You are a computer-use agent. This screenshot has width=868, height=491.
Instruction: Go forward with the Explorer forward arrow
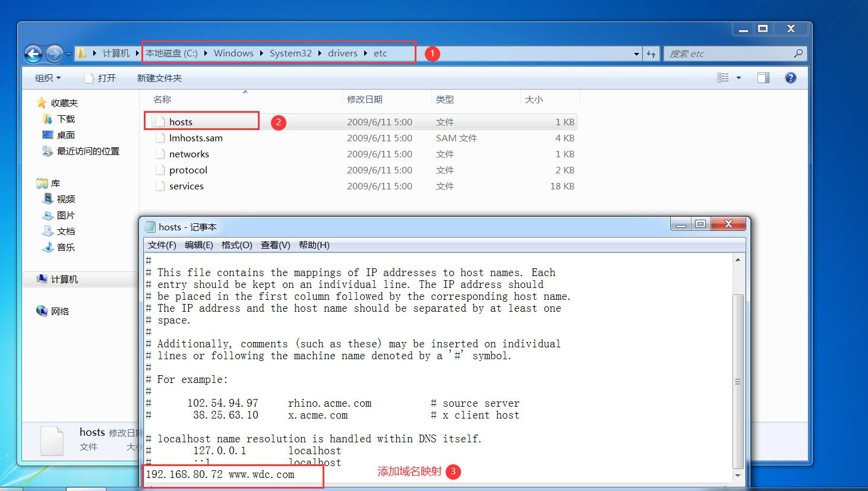[54, 54]
